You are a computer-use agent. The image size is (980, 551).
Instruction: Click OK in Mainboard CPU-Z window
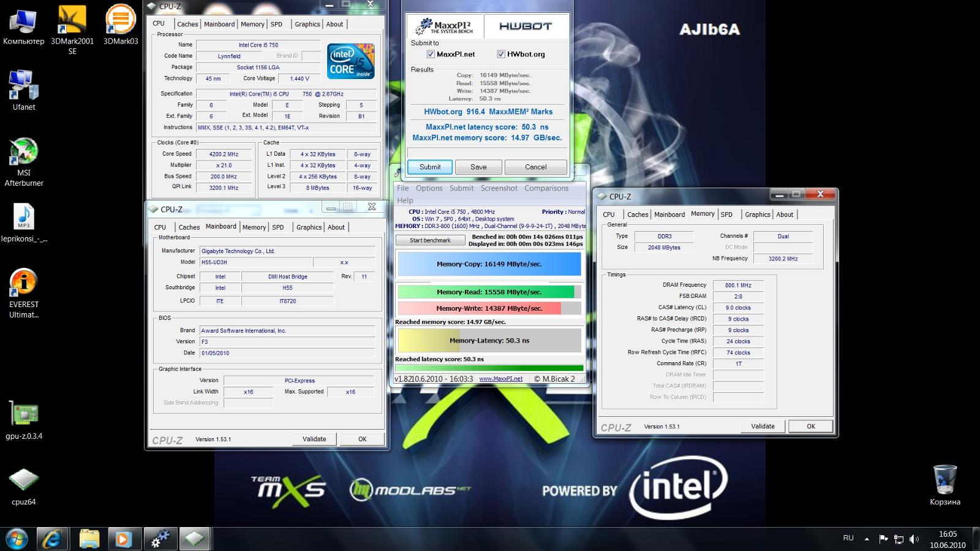click(362, 439)
